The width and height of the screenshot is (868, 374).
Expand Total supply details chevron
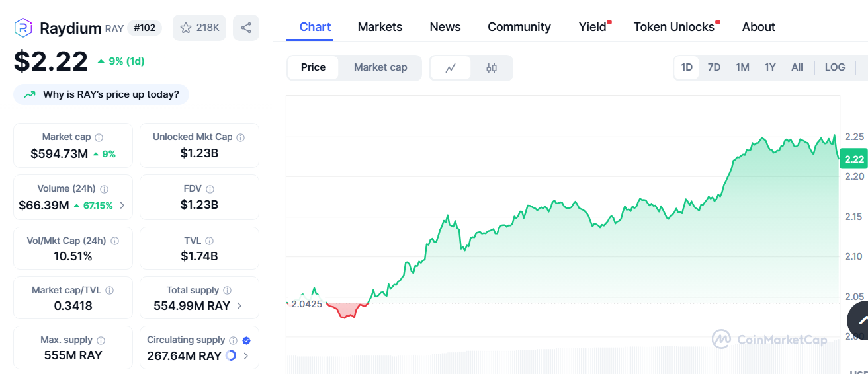point(239,306)
